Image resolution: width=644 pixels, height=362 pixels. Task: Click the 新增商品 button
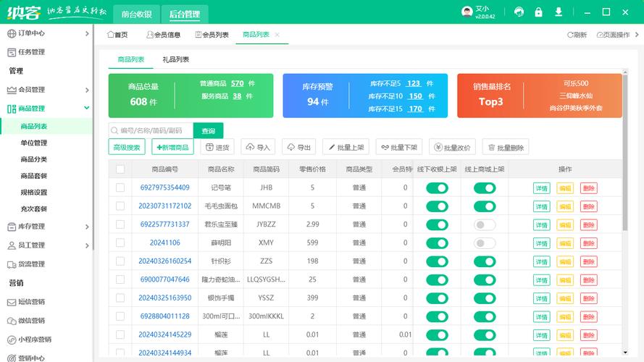pos(172,148)
